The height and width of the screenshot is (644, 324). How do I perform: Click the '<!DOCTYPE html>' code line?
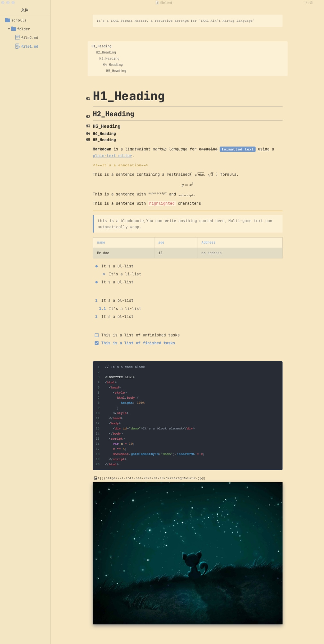point(120,377)
